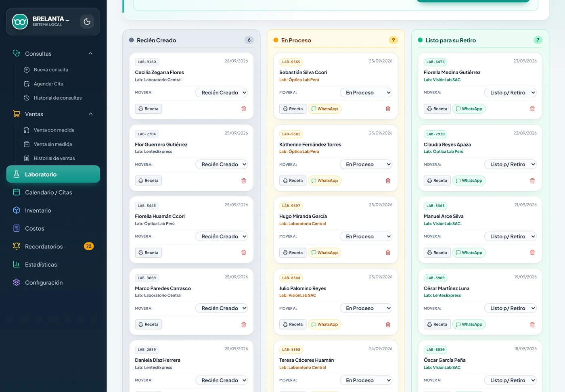Image resolution: width=565 pixels, height=392 pixels.
Task: Delete Flor Guerrero Gutiérrez order
Action: [x=244, y=181]
